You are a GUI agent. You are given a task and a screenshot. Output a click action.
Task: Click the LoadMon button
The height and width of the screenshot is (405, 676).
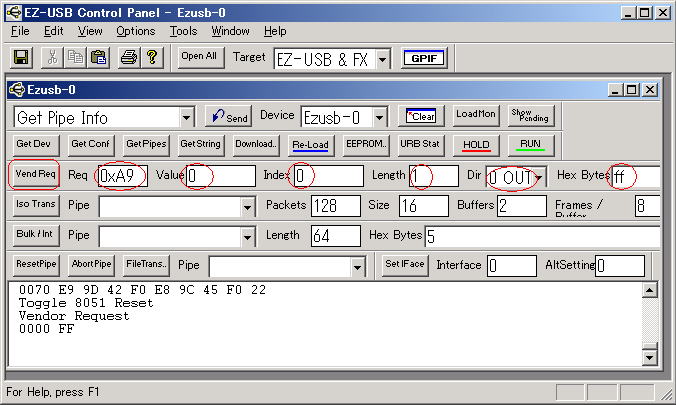[476, 116]
